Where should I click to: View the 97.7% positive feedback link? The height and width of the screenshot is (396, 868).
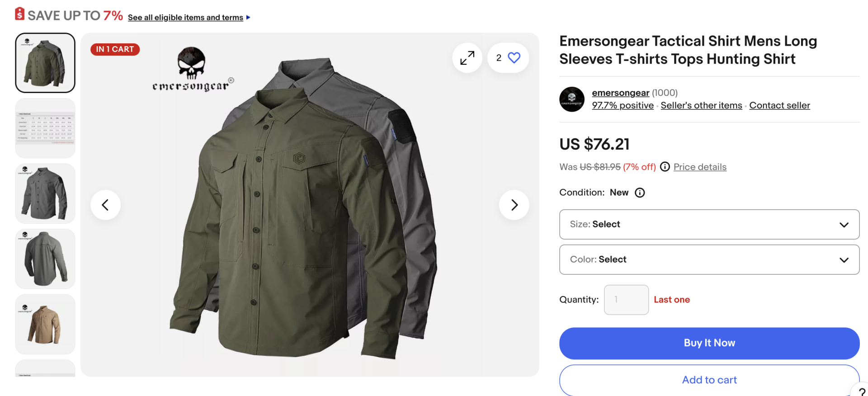pos(623,105)
